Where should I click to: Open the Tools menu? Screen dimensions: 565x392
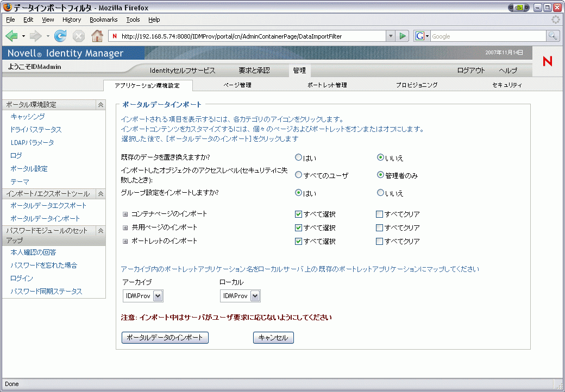(133, 20)
